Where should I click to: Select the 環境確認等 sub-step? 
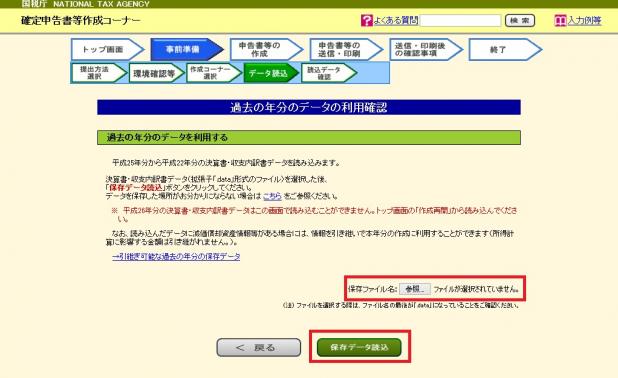[x=156, y=73]
